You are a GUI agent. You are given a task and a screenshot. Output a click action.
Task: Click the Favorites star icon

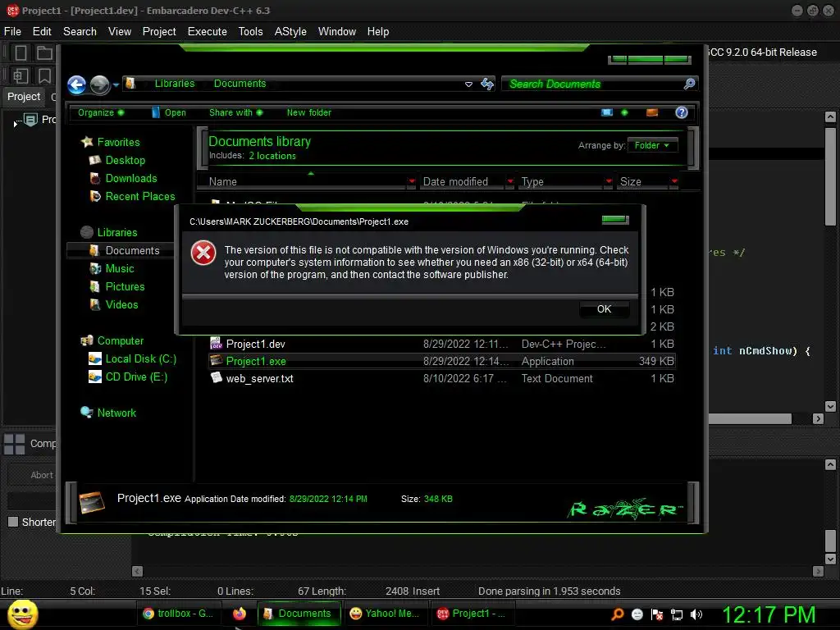(87, 142)
